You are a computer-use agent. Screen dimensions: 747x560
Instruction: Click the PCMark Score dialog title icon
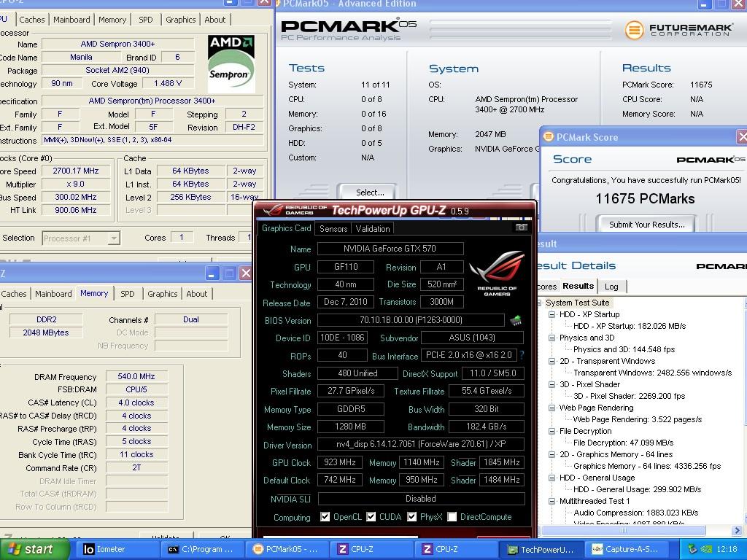[549, 136]
